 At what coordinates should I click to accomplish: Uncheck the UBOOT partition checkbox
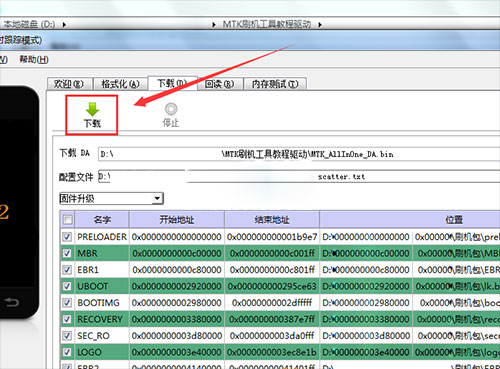point(67,286)
